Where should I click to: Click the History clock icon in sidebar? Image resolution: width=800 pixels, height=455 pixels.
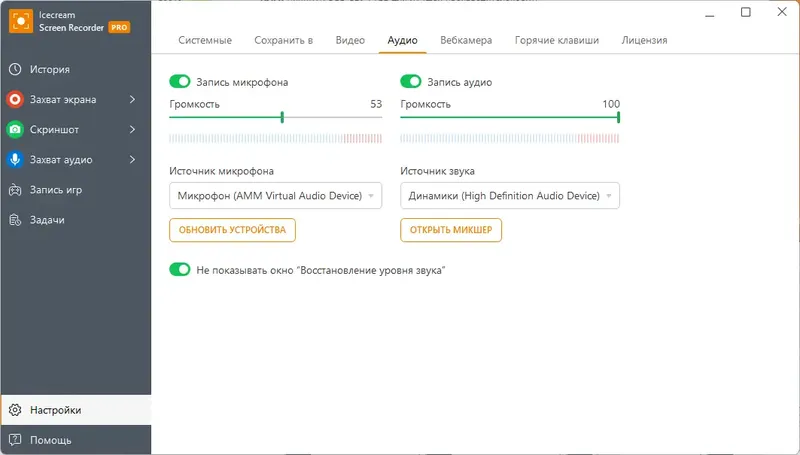click(x=15, y=70)
